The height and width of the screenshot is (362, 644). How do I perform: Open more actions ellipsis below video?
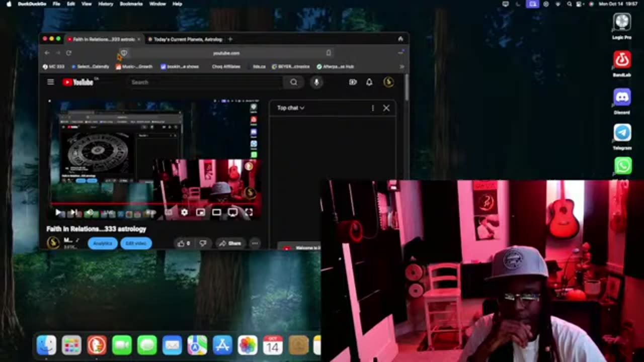point(255,243)
